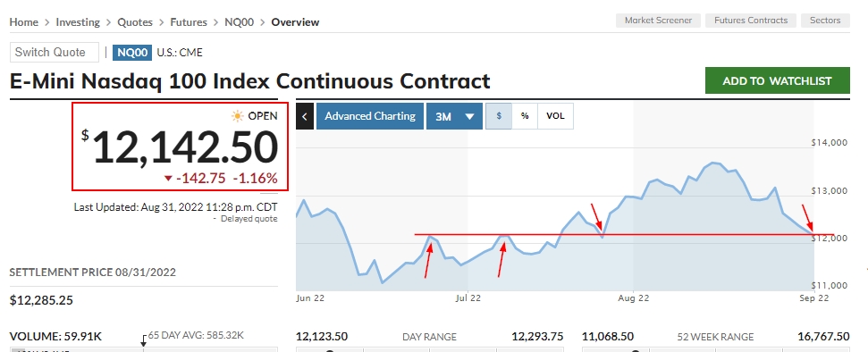Viewport: 868px width, 352px height.
Task: Open the Advanced Charting button
Action: [x=370, y=116]
